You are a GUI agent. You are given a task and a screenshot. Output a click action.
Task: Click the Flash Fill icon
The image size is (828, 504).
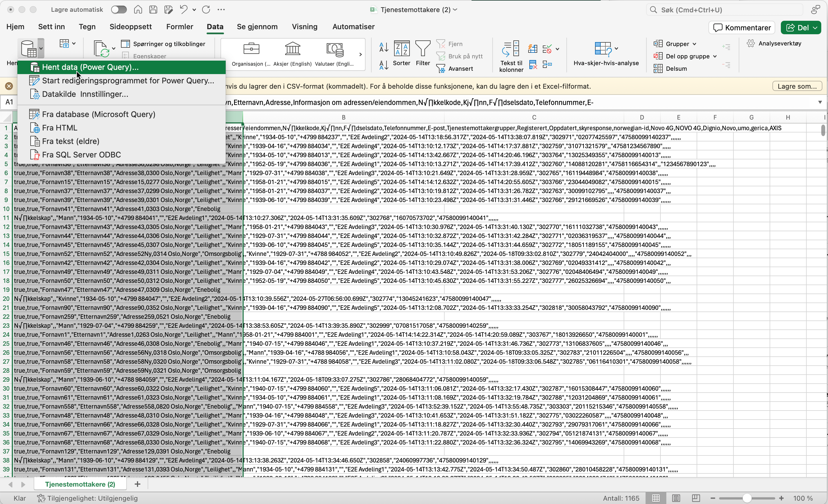coord(533,49)
